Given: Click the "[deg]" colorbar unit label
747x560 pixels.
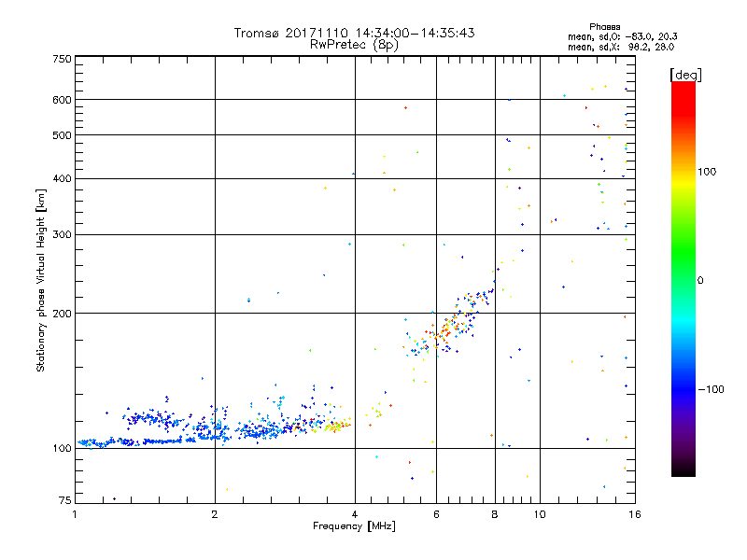Looking at the screenshot, I should (685, 76).
